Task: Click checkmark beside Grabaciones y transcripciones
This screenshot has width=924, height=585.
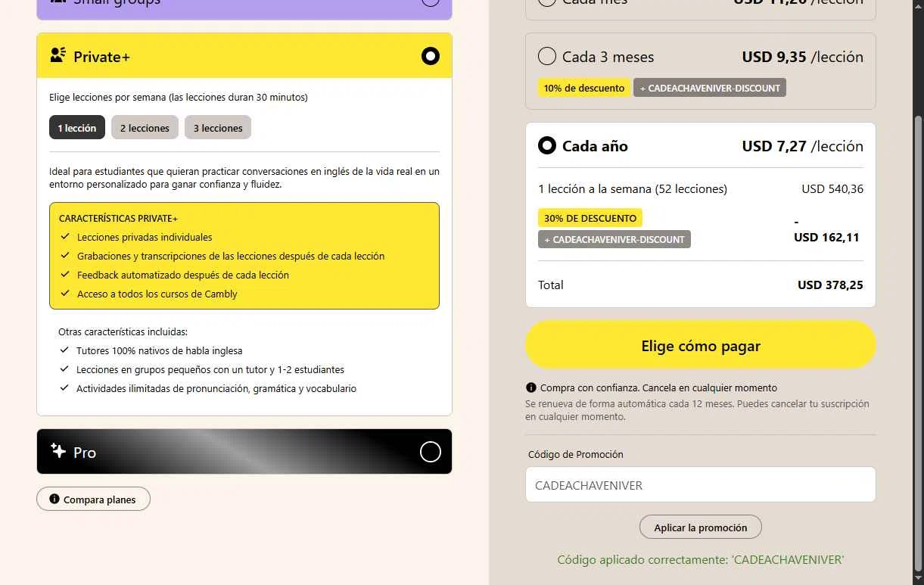Action: pos(65,256)
